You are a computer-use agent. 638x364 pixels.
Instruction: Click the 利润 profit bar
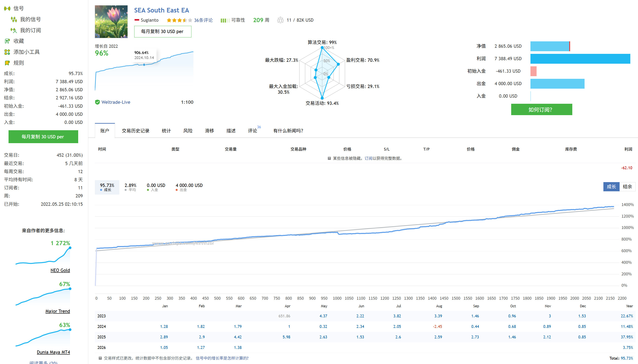point(580,59)
